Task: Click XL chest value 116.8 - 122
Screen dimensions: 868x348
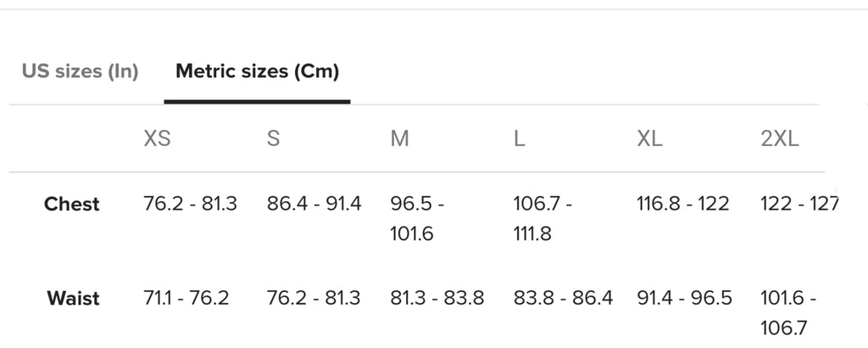Action: point(683,205)
